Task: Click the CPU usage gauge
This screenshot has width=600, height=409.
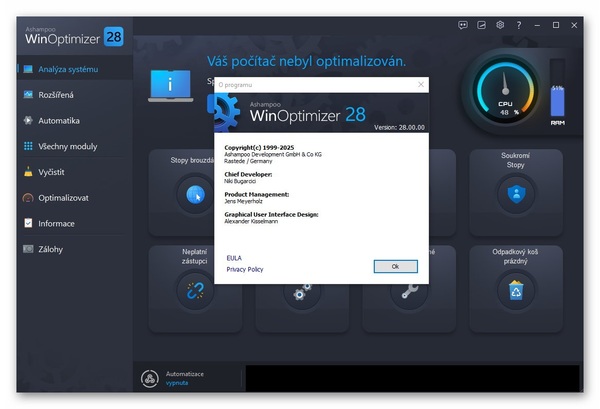Action: click(505, 95)
